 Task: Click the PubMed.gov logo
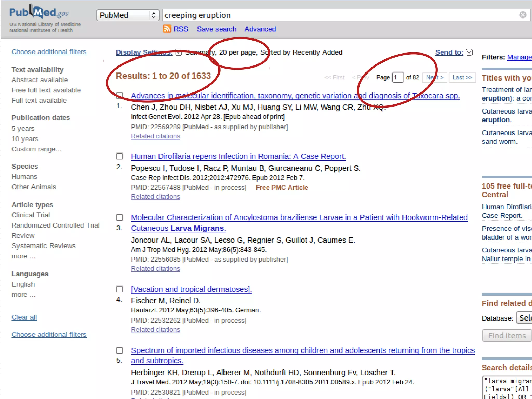click(39, 12)
